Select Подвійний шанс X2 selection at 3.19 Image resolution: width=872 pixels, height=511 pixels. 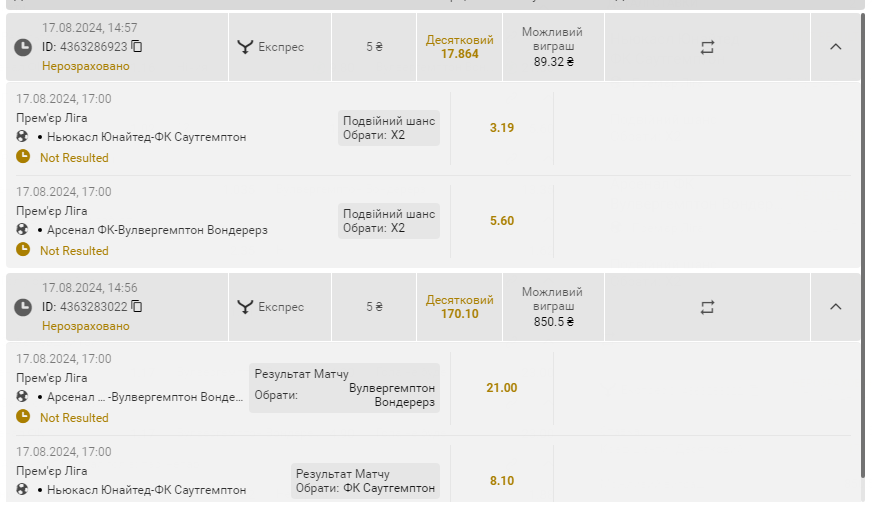pyautogui.click(x=389, y=128)
